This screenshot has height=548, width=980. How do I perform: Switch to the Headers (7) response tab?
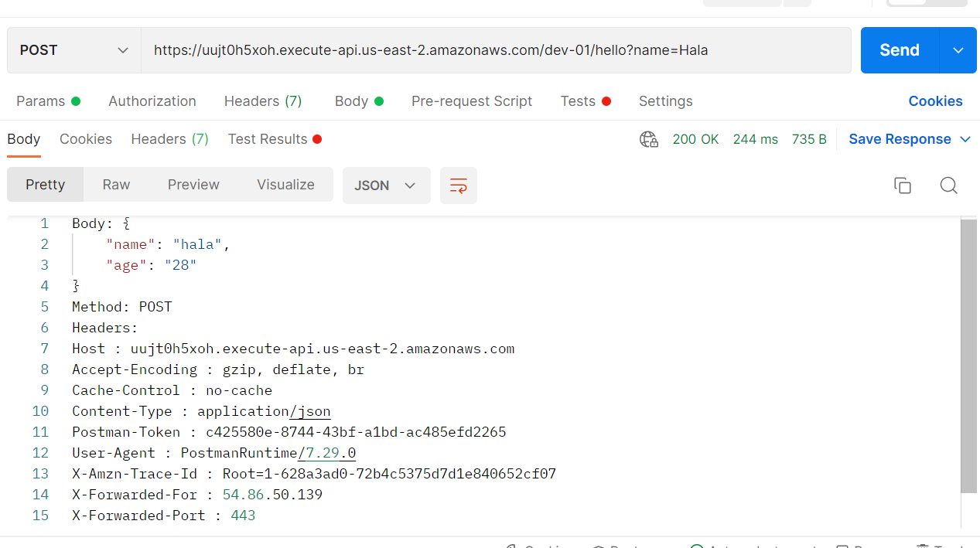169,139
